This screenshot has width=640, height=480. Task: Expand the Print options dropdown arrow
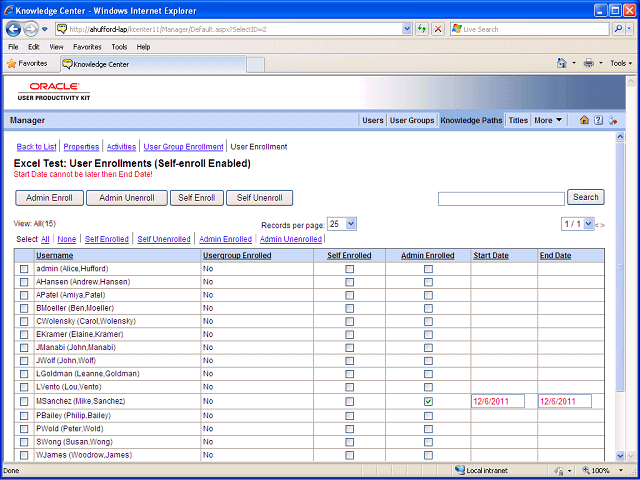(600, 63)
